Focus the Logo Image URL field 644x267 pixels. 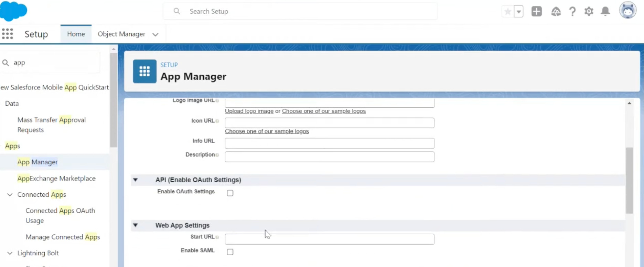click(330, 103)
